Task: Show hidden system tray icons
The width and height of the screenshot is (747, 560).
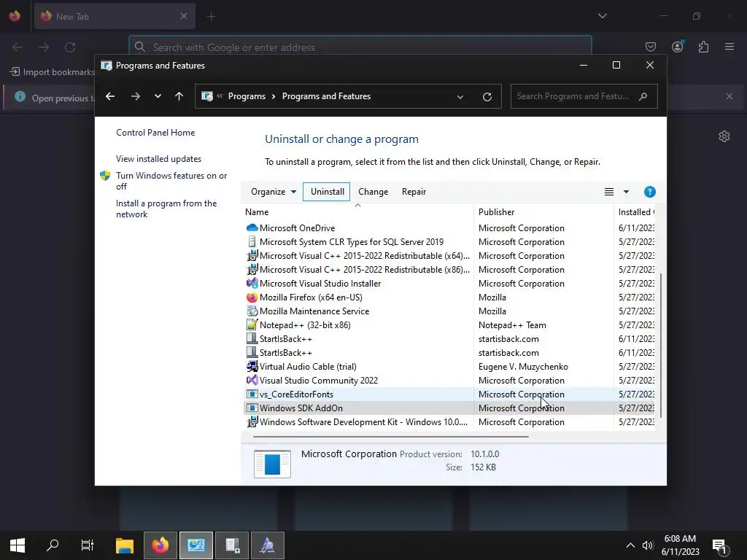Action: 630,545
